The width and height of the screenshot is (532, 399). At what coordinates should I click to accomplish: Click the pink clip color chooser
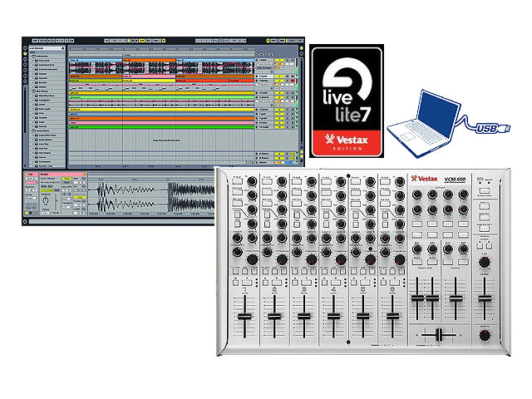point(32,183)
